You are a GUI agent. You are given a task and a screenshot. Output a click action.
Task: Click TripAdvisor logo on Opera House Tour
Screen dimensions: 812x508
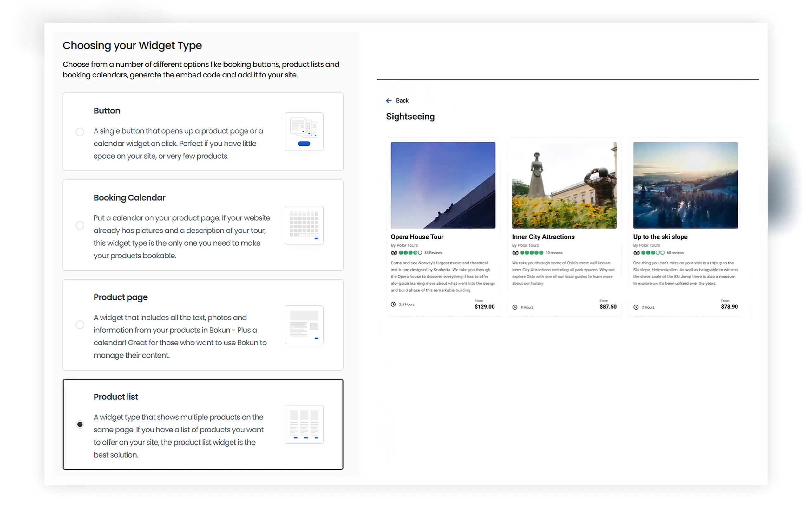[x=394, y=253]
